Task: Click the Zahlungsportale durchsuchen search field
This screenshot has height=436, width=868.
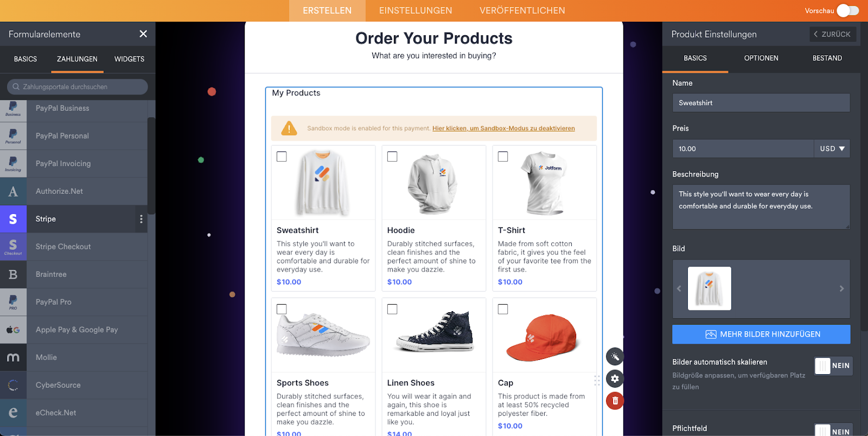Action: click(x=78, y=86)
